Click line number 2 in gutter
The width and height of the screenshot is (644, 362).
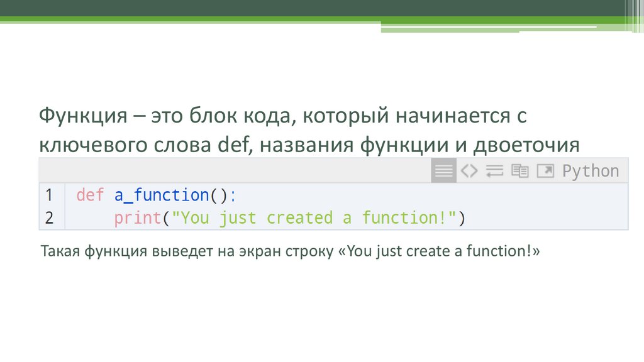[49, 217]
